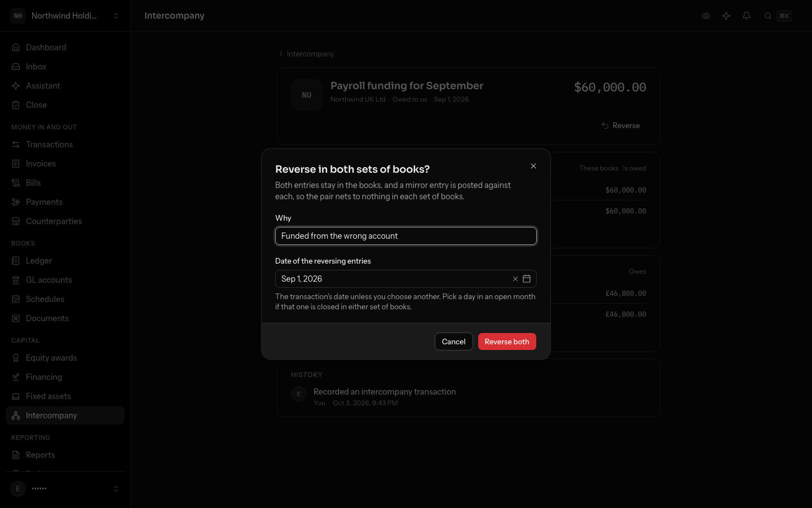Image resolution: width=812 pixels, height=508 pixels.
Task: Open the Ledger page
Action: [65, 261]
